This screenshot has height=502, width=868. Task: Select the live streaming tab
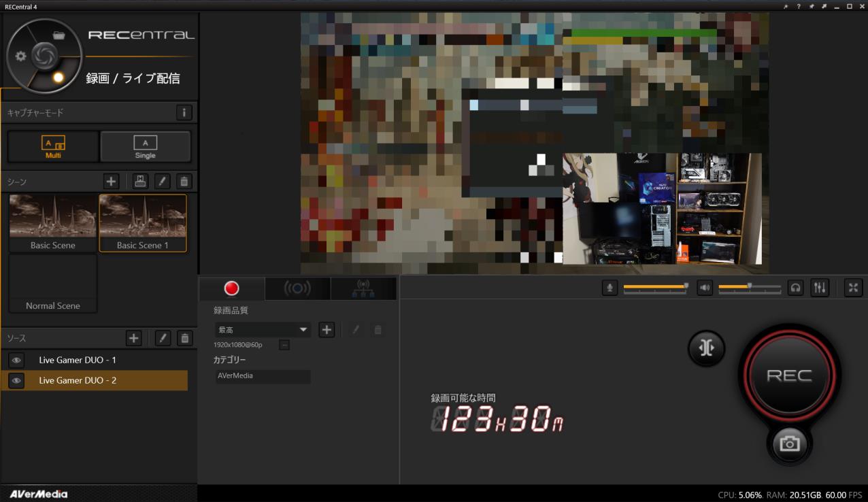(297, 288)
